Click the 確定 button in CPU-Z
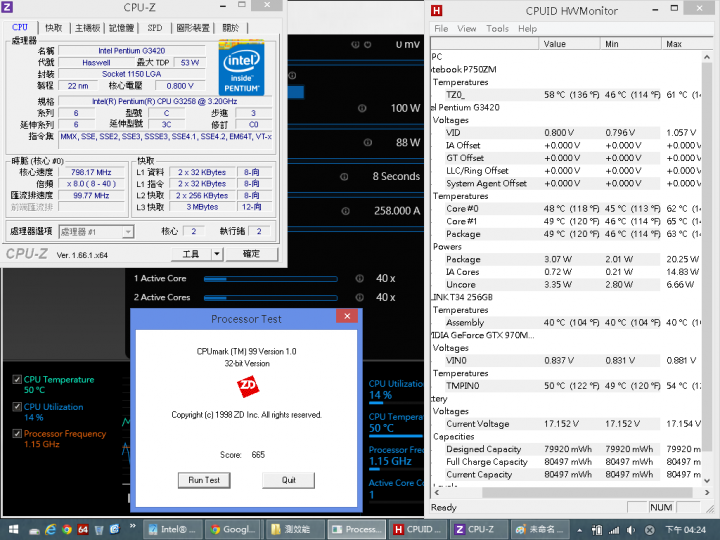The image size is (720, 540). pos(251,254)
